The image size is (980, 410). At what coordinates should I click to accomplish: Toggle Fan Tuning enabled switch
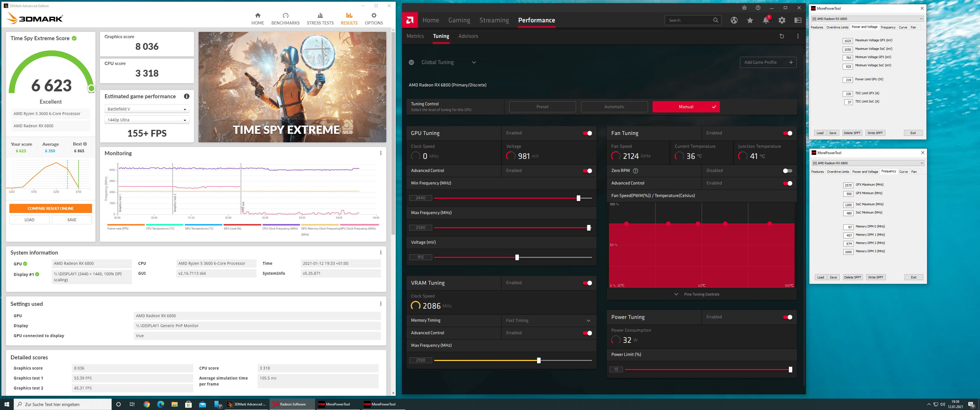pyautogui.click(x=787, y=133)
